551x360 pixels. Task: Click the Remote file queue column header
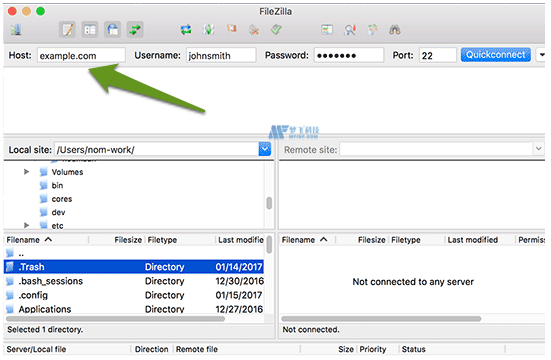pyautogui.click(x=237, y=349)
